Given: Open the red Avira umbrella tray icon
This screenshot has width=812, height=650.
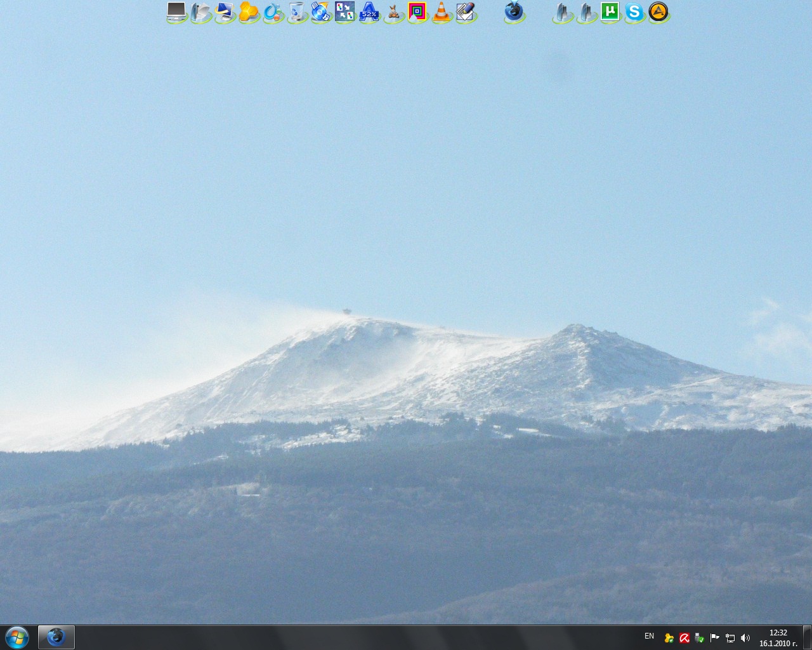Looking at the screenshot, I should point(684,638).
